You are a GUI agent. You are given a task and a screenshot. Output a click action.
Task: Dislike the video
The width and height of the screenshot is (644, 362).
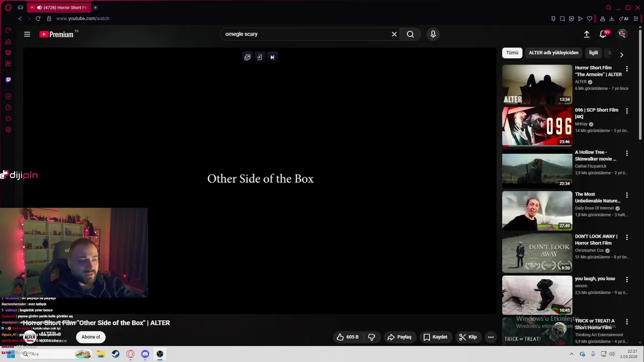pos(372,337)
